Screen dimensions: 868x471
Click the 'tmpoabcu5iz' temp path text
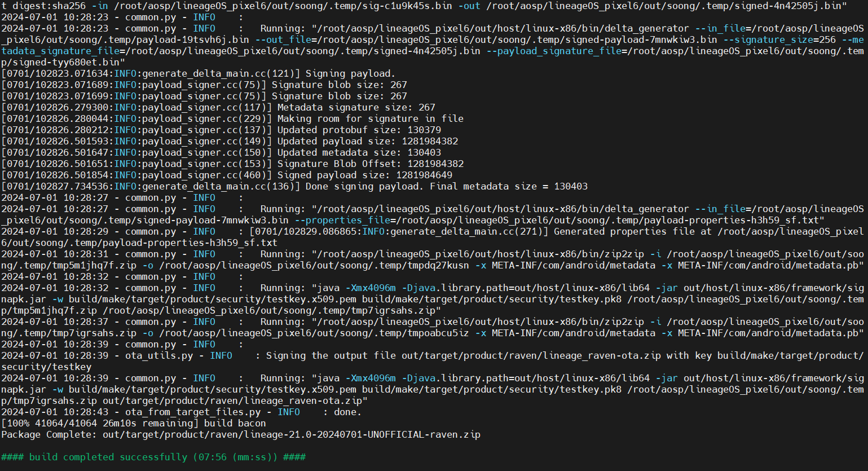(x=438, y=333)
